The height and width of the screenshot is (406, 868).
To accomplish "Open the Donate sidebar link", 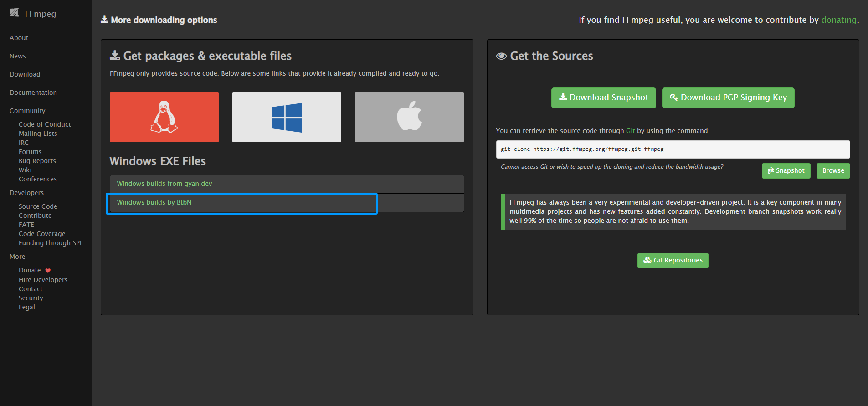I will tap(30, 270).
